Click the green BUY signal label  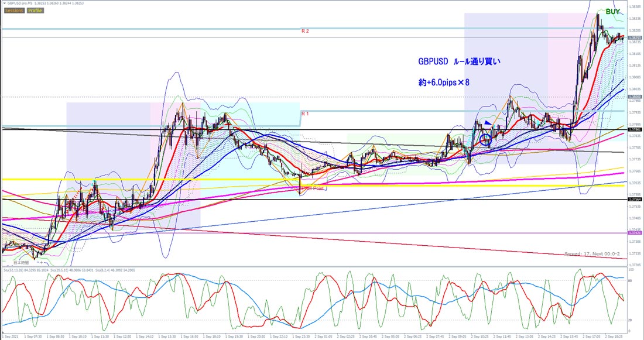click(612, 12)
